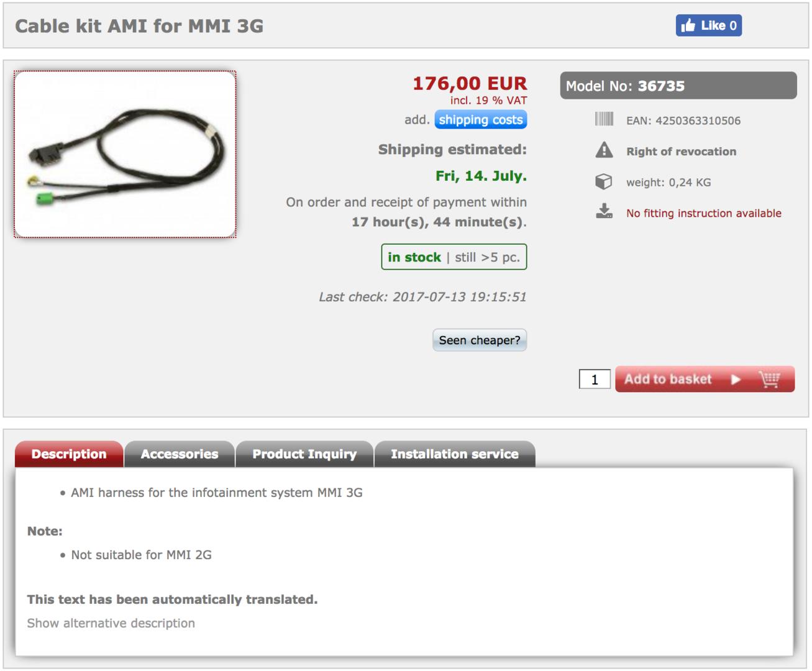Select the Installation service tab

tap(455, 454)
